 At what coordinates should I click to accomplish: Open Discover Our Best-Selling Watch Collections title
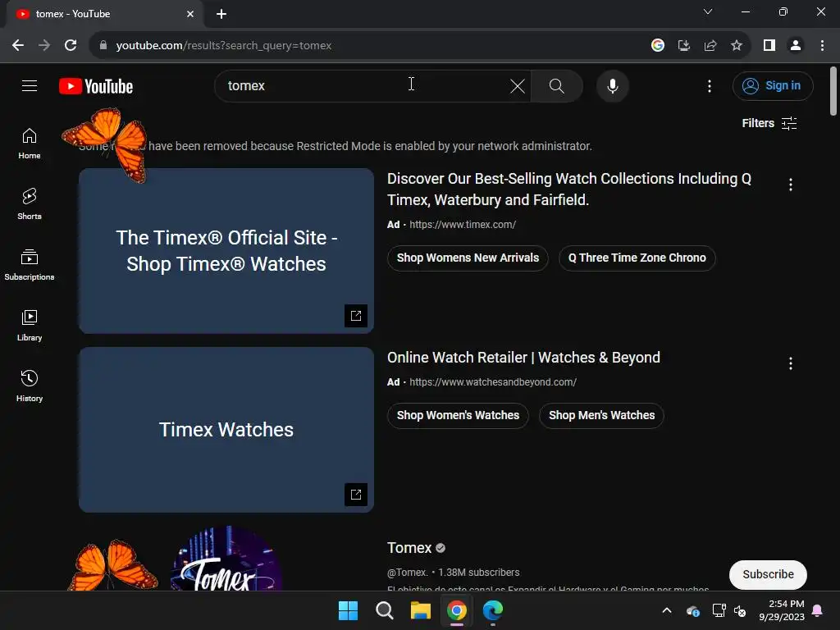click(569, 189)
